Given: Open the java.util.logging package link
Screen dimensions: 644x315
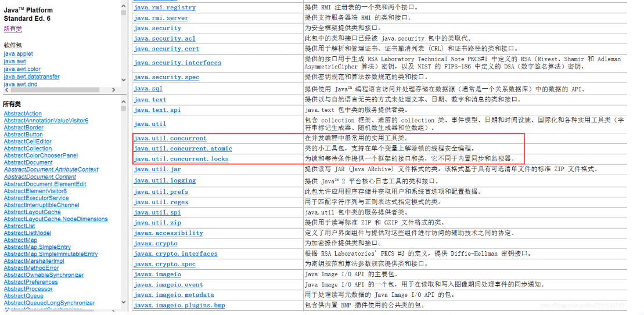Looking at the screenshot, I should click(164, 180).
